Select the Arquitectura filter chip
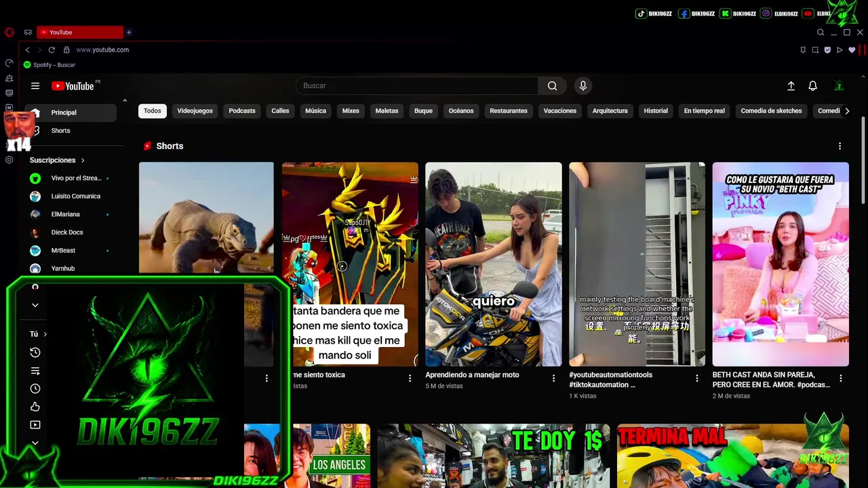 point(610,111)
